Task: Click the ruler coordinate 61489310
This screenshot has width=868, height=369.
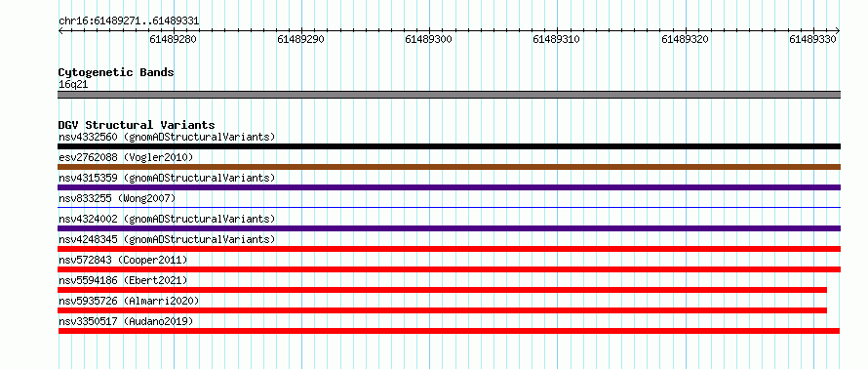Action: tap(556, 39)
